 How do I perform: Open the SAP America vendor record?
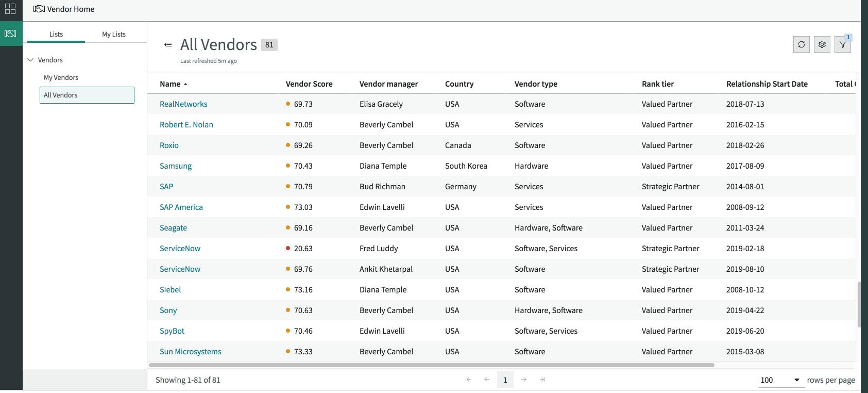point(181,207)
